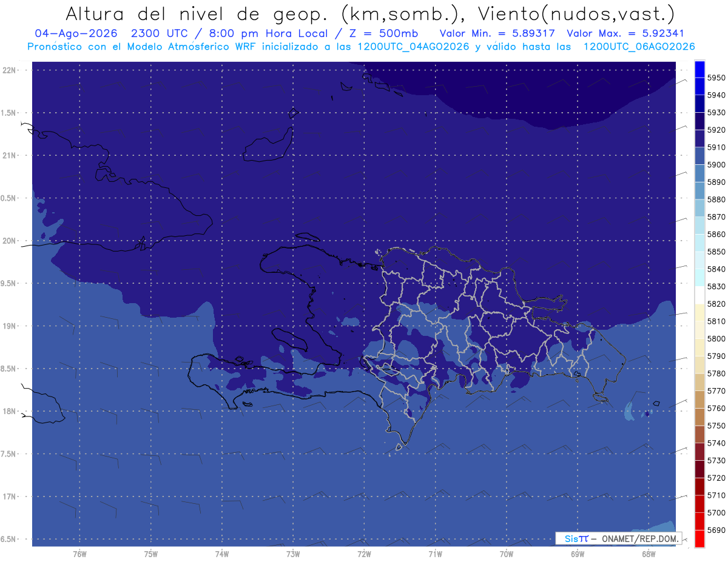Screen dimensions: 728x562
Task: Click the longitude label 69W
Action: point(578,554)
